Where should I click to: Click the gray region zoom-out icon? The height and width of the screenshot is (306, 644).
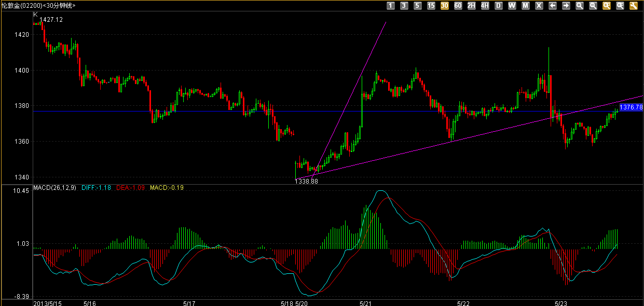pyautogui.click(x=620, y=6)
